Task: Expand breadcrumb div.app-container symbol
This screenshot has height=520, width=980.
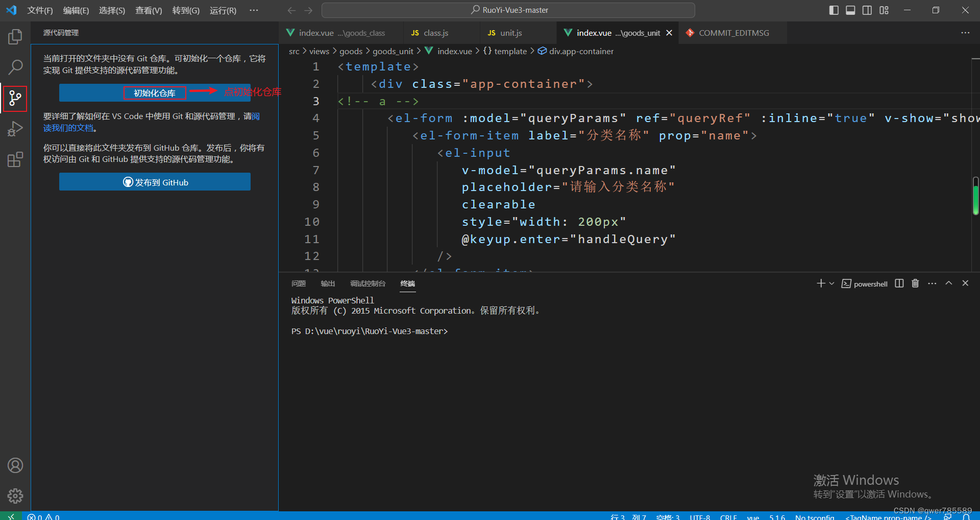Action: [x=576, y=51]
